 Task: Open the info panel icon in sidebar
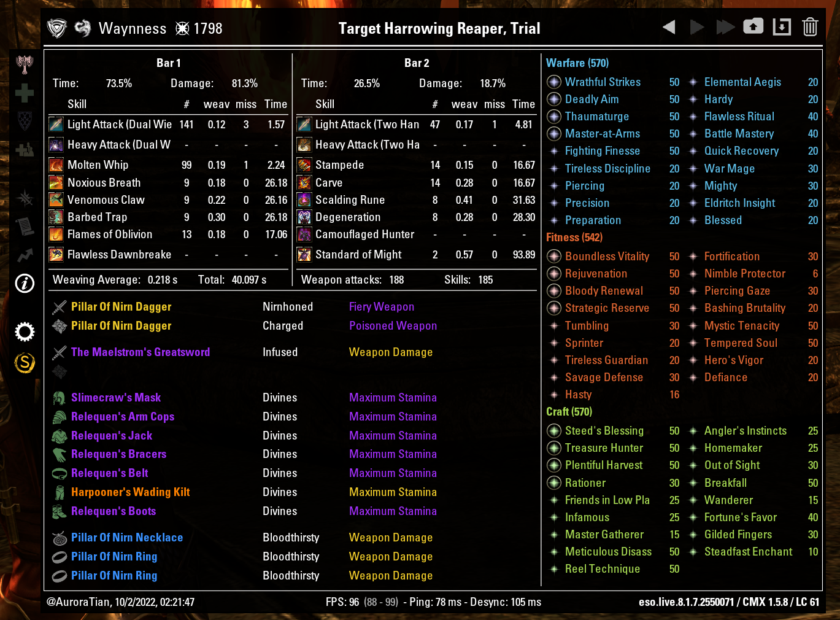(25, 283)
